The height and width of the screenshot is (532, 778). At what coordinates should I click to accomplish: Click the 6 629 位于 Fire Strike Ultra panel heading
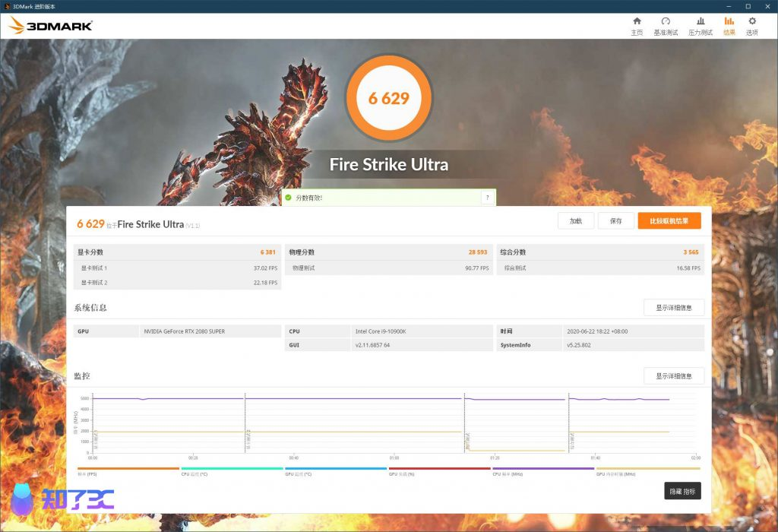138,224
